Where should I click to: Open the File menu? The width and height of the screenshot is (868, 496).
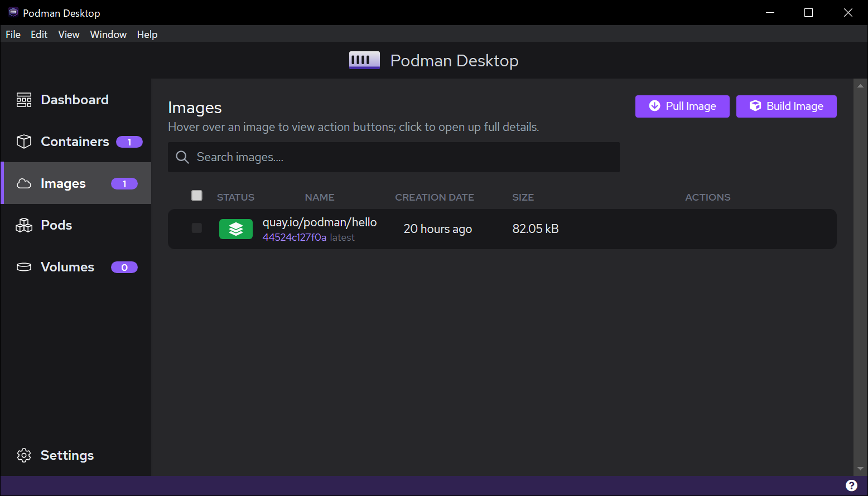click(13, 35)
